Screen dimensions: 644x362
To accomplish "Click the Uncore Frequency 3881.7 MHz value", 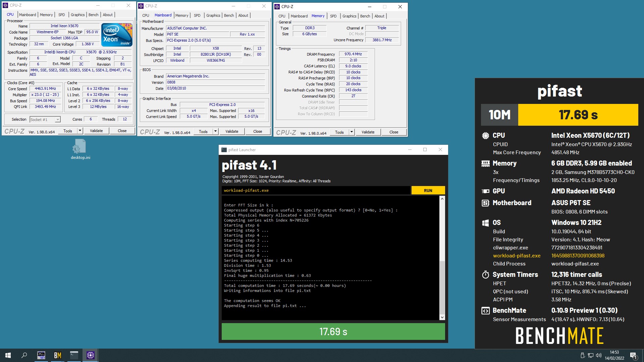I will [x=382, y=40].
